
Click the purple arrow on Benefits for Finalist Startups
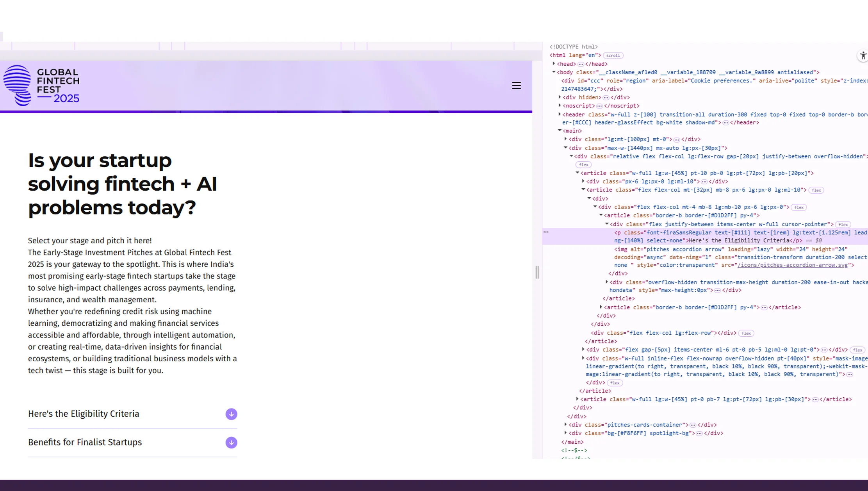click(x=231, y=443)
